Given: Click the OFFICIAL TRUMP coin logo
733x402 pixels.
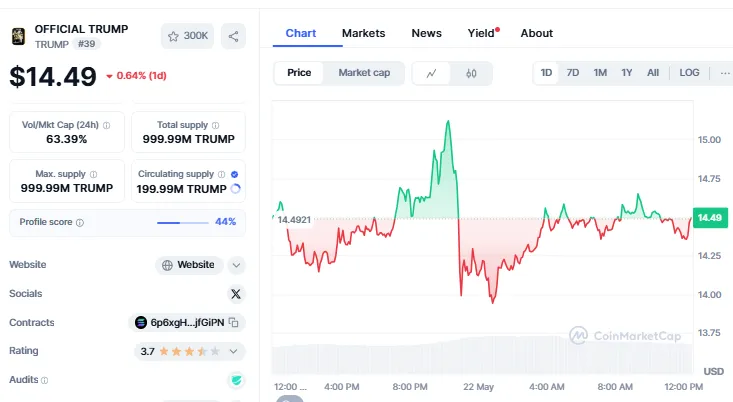Looking at the screenshot, I should click(18, 36).
